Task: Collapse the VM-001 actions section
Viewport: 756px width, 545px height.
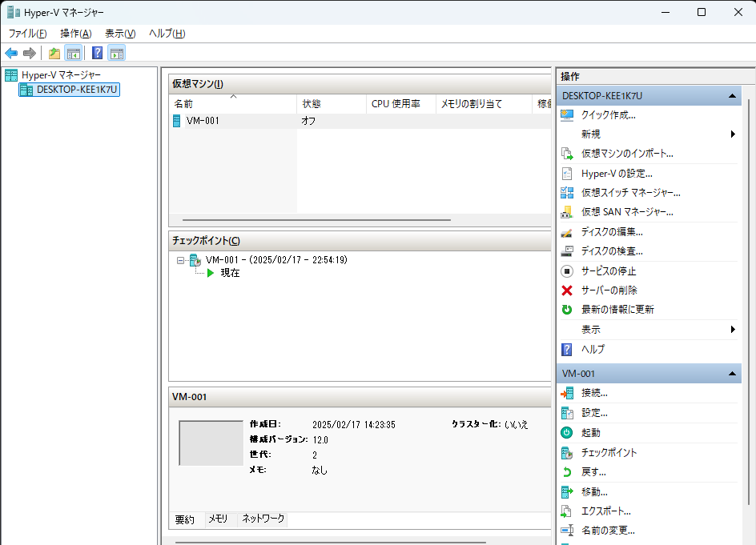Action: pyautogui.click(x=732, y=374)
